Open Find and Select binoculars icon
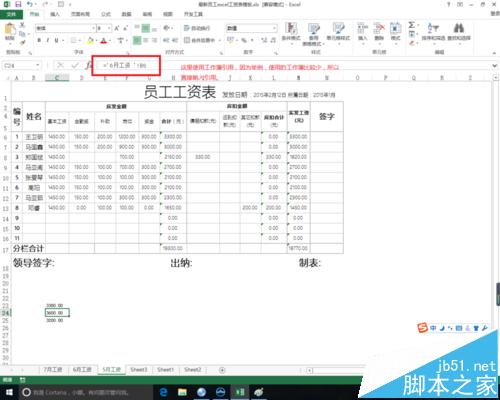Screen dimensions: 500x400 tap(459, 31)
